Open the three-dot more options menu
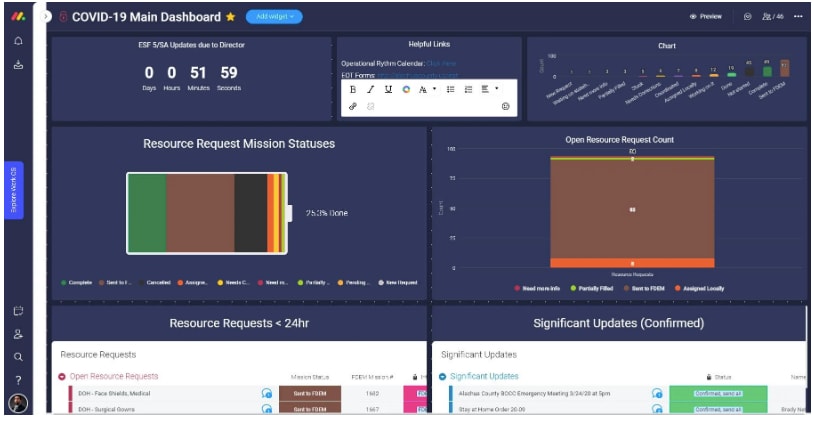This screenshot has width=814, height=421. [798, 17]
